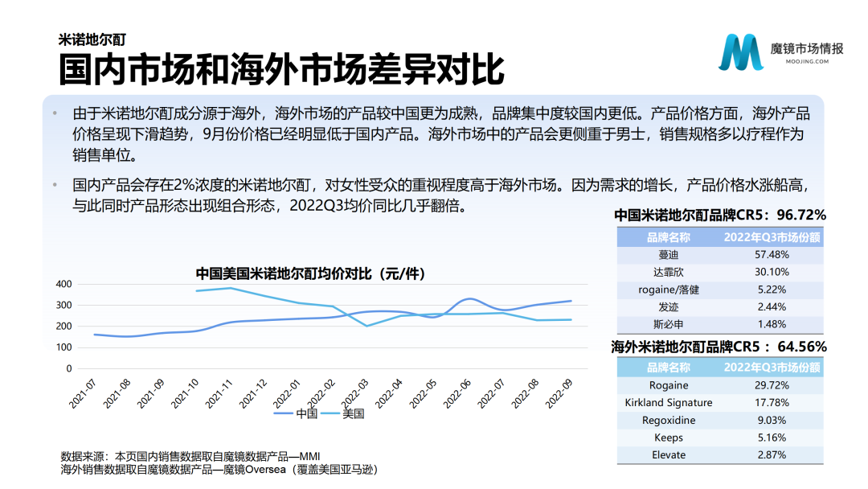Click the x-axis label 2022-06
The width and height of the screenshot is (868, 489).
point(457,394)
